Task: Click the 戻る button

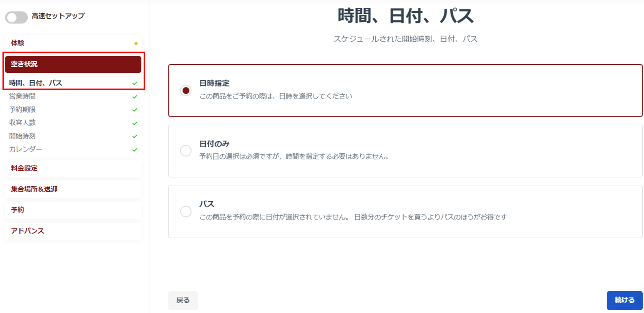Action: point(183,300)
